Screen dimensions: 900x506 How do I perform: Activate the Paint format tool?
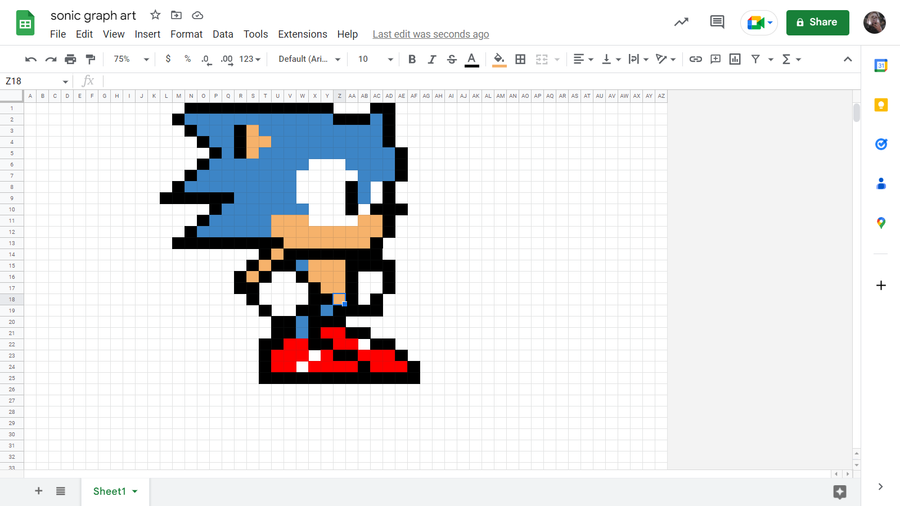click(x=90, y=59)
